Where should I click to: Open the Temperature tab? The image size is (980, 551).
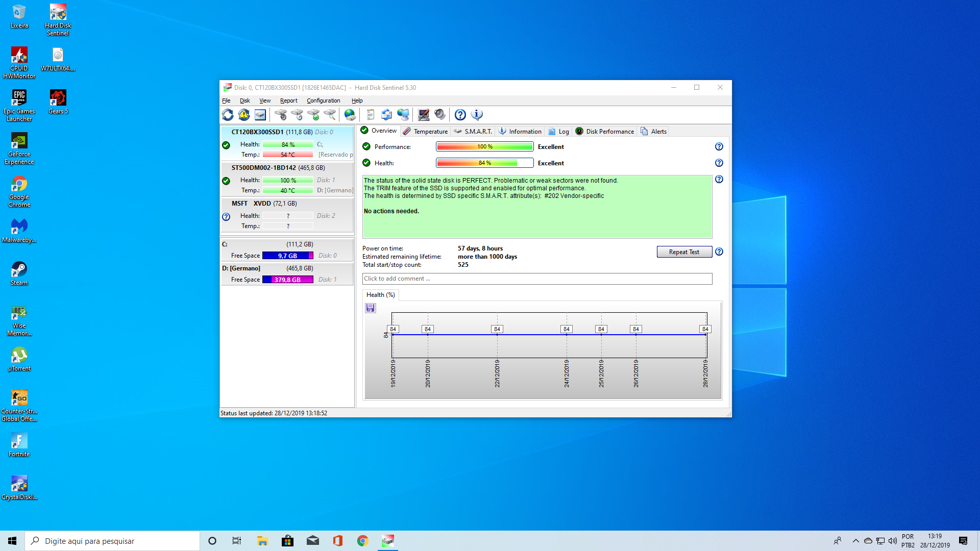click(x=426, y=132)
